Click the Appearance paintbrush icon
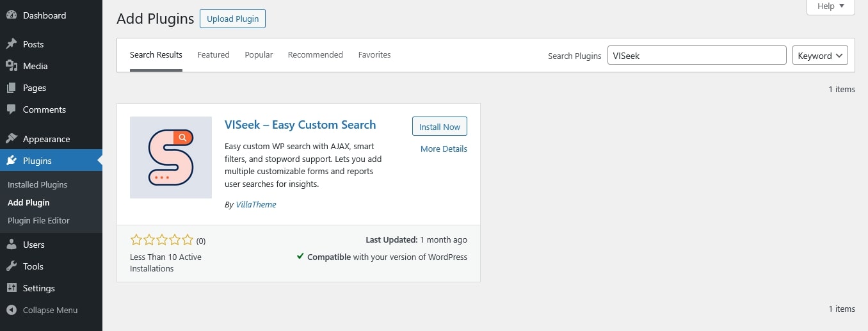Screen dimensions: 868x331 12,139
